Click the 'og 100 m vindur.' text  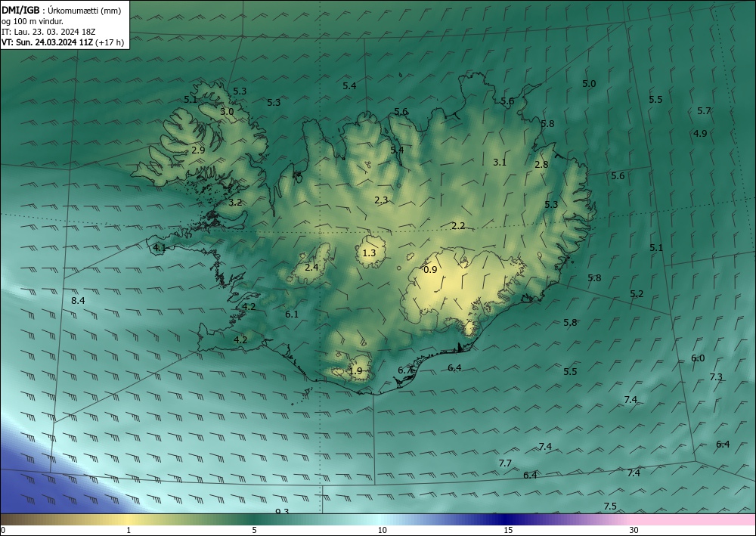pyautogui.click(x=33, y=21)
